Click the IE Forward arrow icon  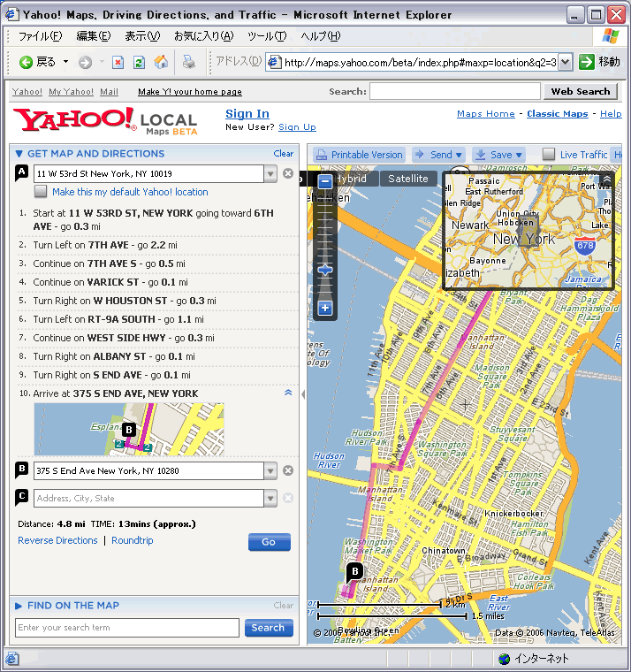pos(85,62)
